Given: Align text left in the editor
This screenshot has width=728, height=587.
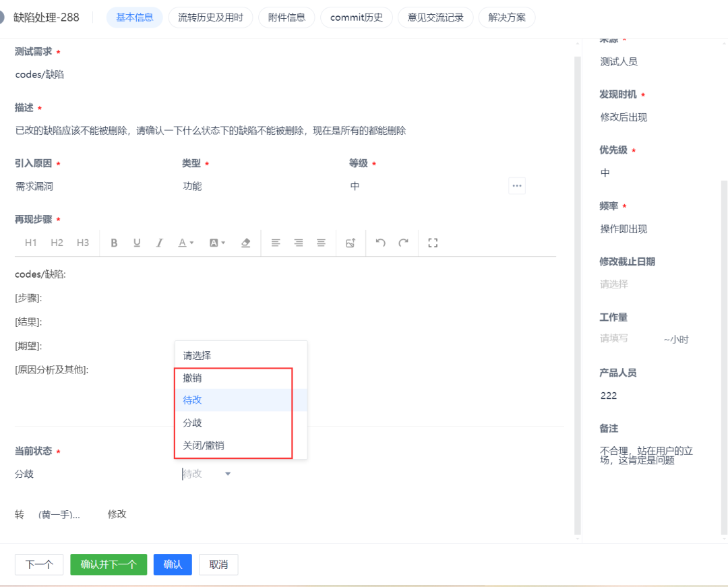Looking at the screenshot, I should [x=275, y=243].
